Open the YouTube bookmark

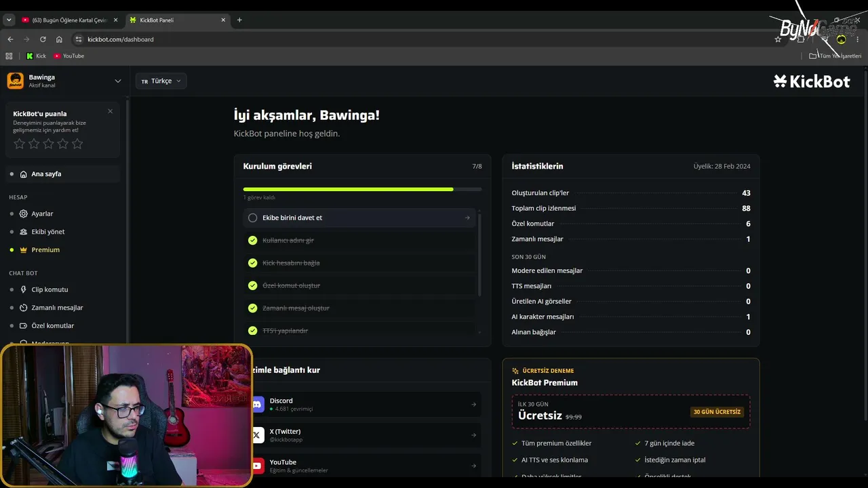pyautogui.click(x=68, y=56)
